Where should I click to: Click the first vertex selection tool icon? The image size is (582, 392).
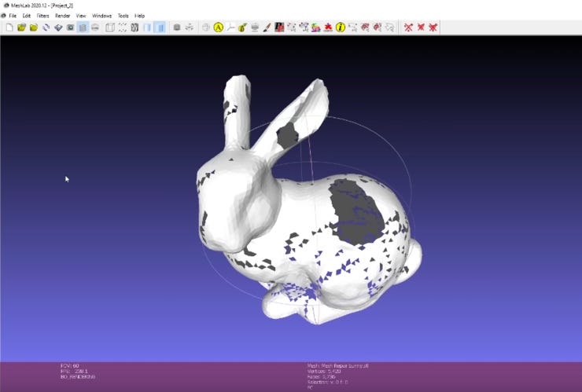coord(291,27)
